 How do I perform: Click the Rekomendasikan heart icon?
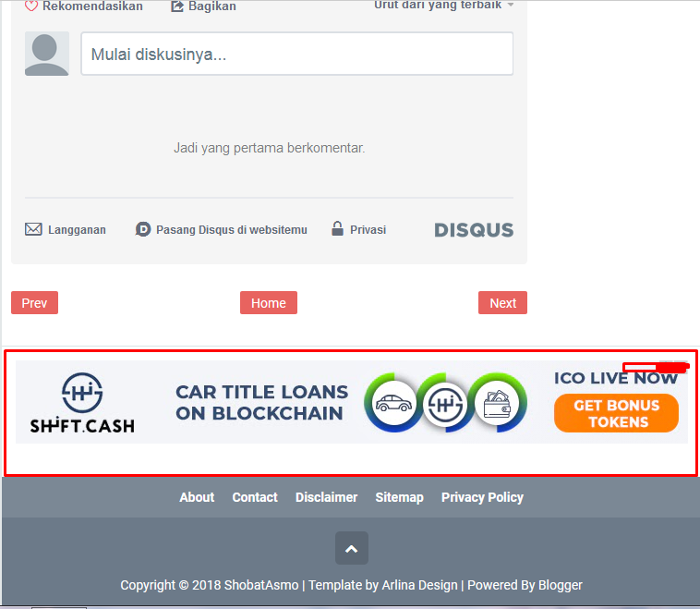(30, 6)
